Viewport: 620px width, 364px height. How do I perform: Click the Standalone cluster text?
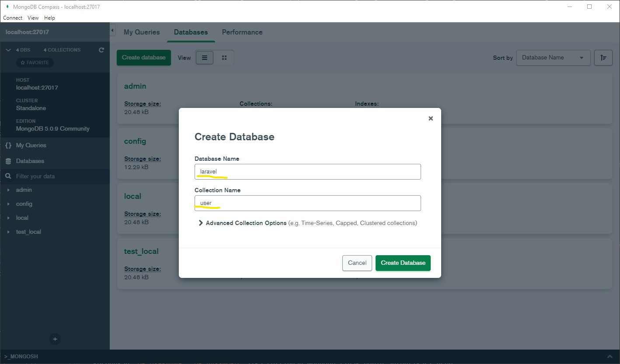(31, 108)
